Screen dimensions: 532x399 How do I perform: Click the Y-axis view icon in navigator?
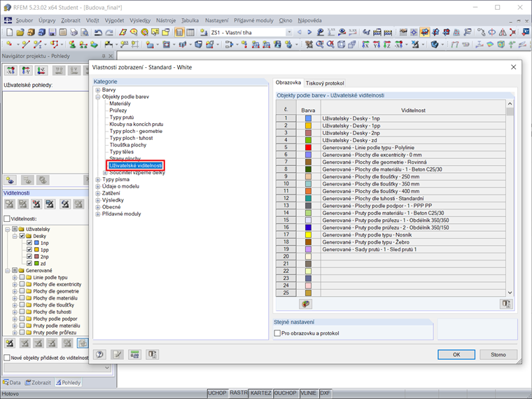pyautogui.click(x=26, y=71)
